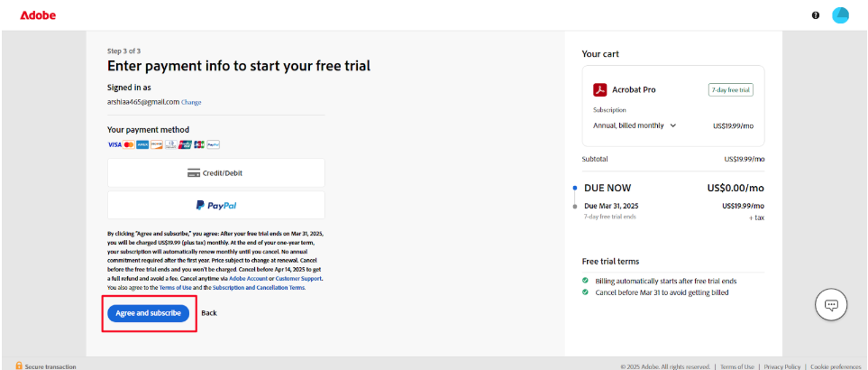Open the help question mark icon
The width and height of the screenshot is (868, 370).
[x=816, y=15]
